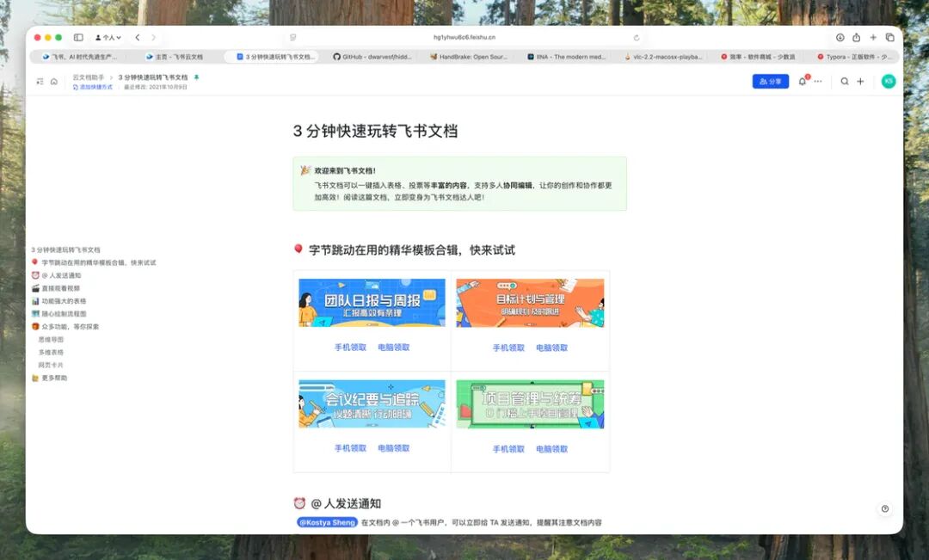This screenshot has height=560, width=929.
Task: Switch to the GitHub tab
Action: coord(372,57)
